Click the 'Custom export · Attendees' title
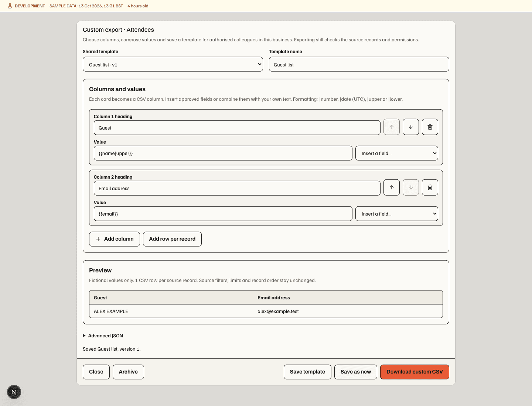 (x=118, y=30)
